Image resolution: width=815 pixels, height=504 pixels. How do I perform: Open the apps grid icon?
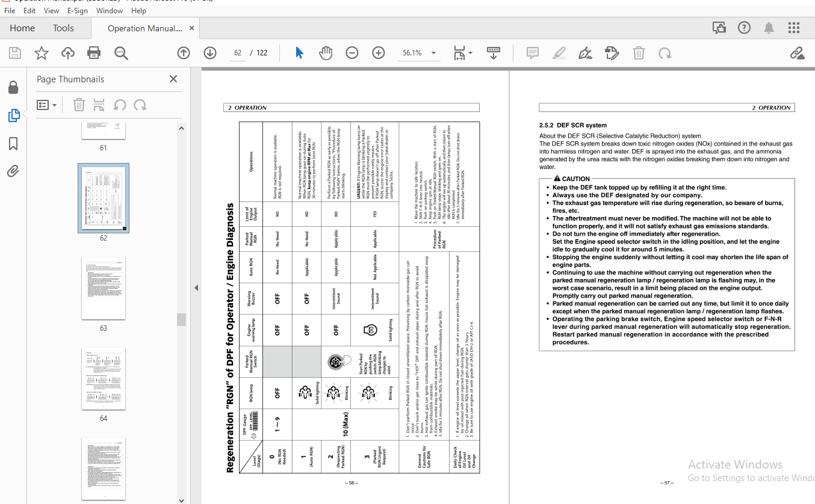794,28
